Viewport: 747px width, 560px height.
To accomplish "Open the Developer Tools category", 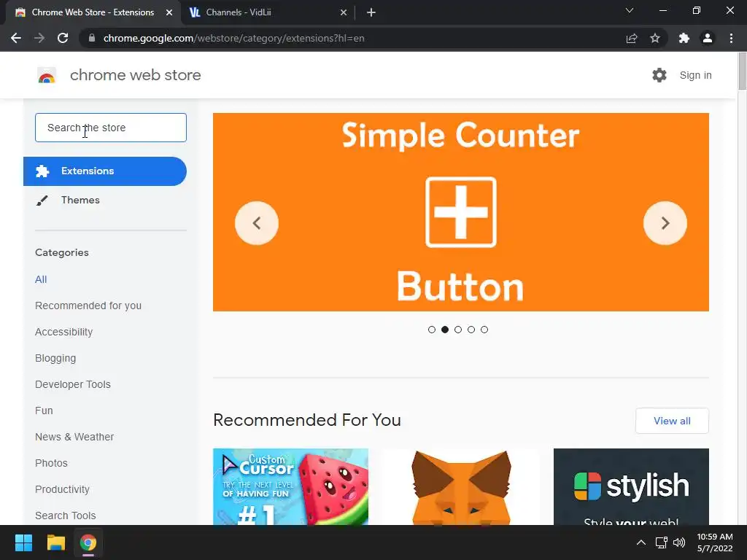I will click(73, 384).
